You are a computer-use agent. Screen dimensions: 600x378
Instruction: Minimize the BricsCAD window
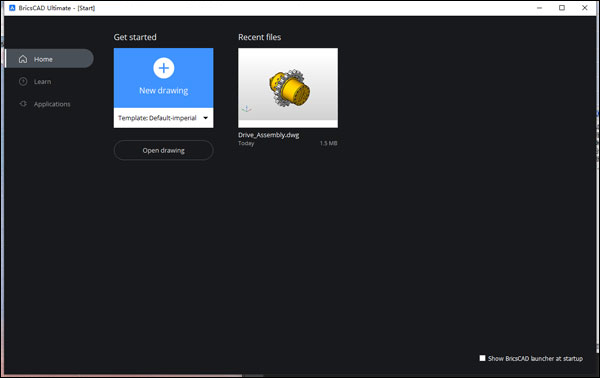(x=540, y=8)
